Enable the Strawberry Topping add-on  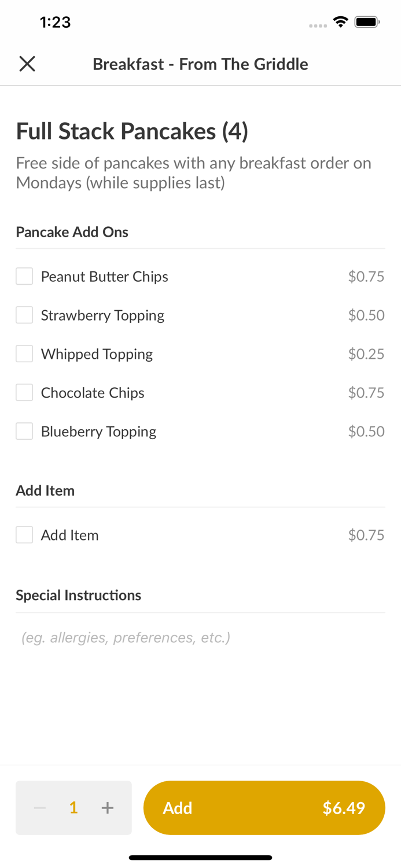point(24,315)
